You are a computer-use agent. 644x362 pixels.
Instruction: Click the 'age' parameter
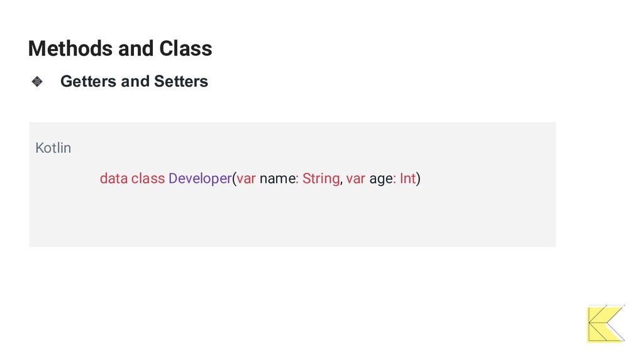382,179
